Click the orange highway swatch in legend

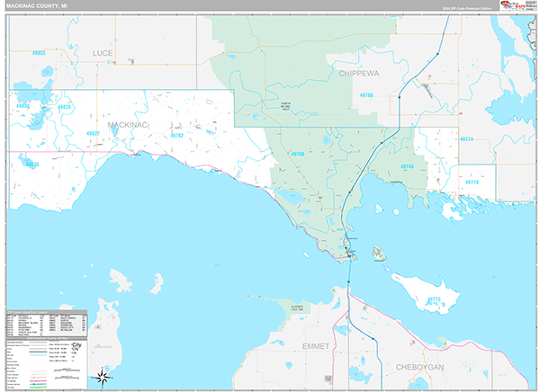[38, 378]
